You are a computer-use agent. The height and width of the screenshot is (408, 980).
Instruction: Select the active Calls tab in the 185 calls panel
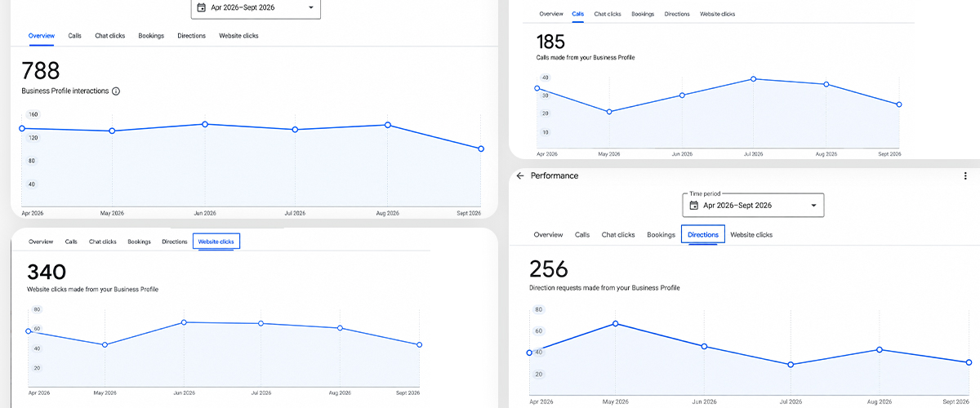(x=578, y=14)
